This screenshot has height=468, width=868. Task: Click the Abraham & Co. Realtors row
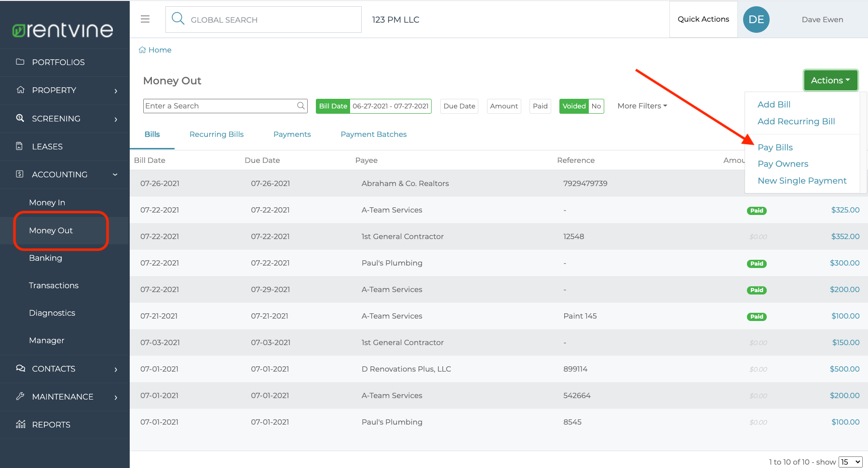[x=499, y=183]
